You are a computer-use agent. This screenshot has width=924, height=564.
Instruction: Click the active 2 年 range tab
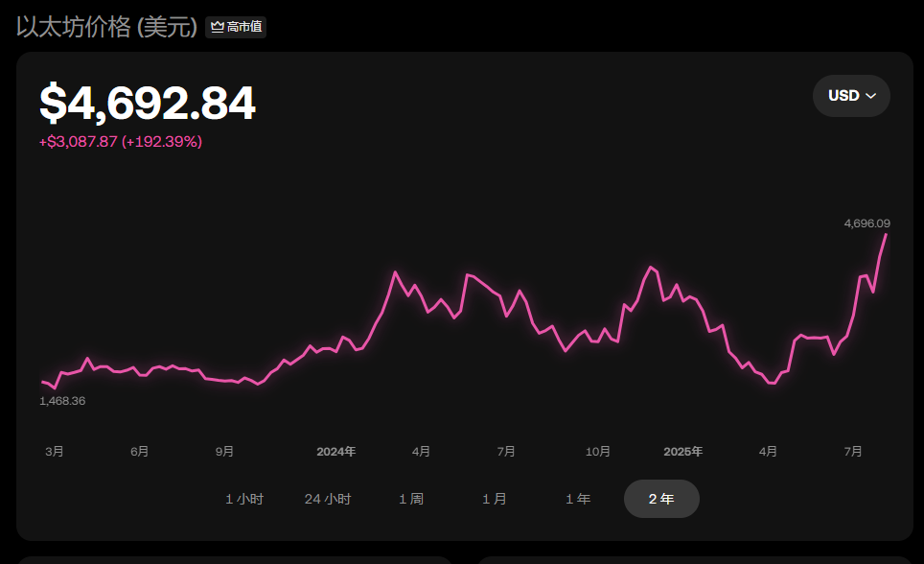[x=661, y=499]
